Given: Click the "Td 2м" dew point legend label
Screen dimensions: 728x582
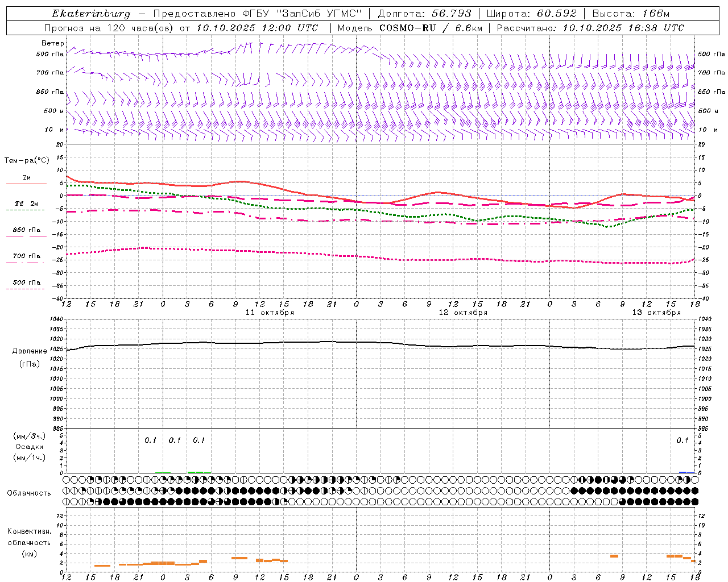Looking at the screenshot, I should point(27,203).
